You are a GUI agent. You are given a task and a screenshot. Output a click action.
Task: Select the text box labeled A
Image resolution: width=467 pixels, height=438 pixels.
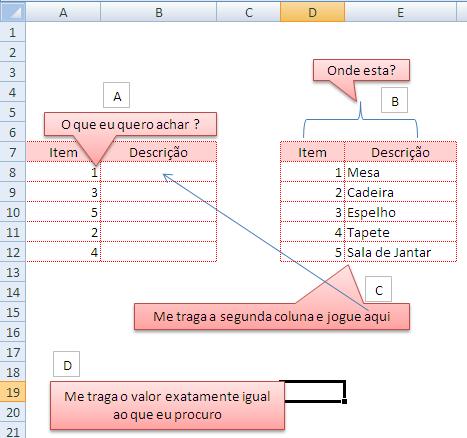(117, 96)
